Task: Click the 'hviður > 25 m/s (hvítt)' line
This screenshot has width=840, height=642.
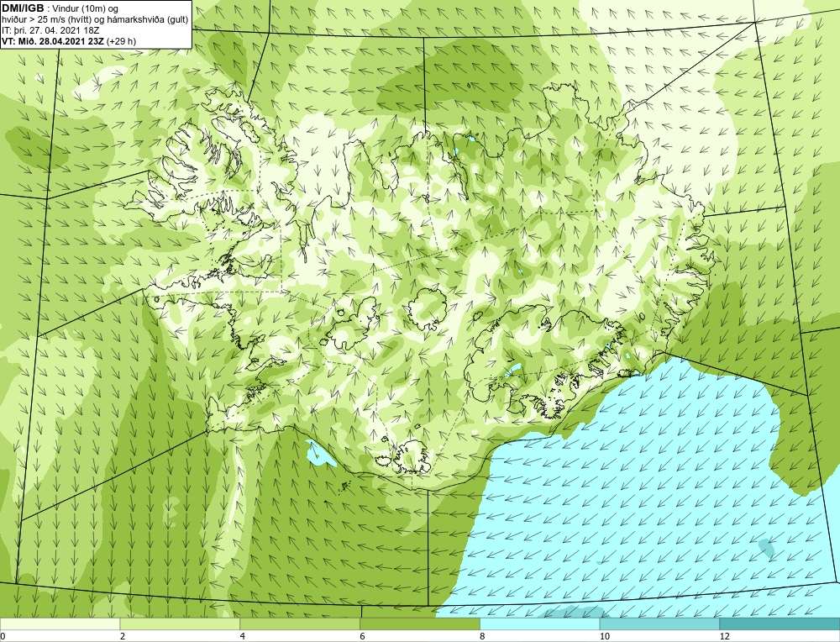Action: coord(46,19)
